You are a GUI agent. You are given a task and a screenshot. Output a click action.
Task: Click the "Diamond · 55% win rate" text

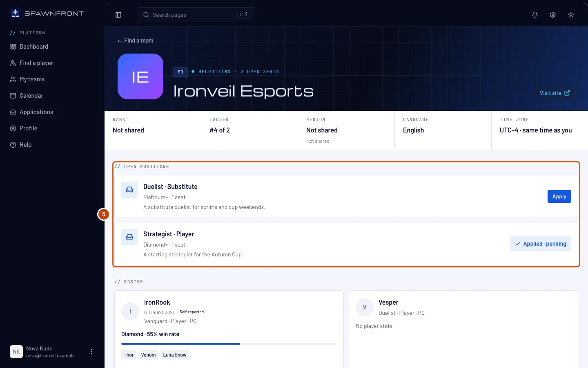tap(150, 334)
